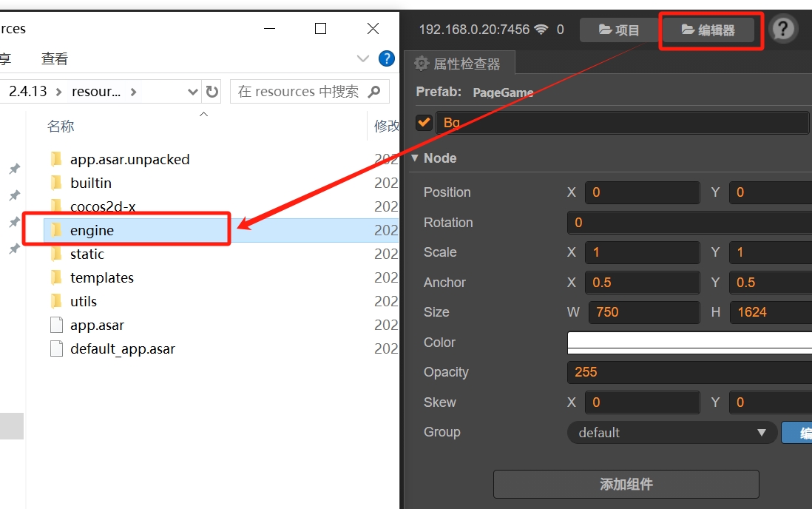Screen dimensions: 812x509
Task: Click the Anchor X field
Action: 642,283
